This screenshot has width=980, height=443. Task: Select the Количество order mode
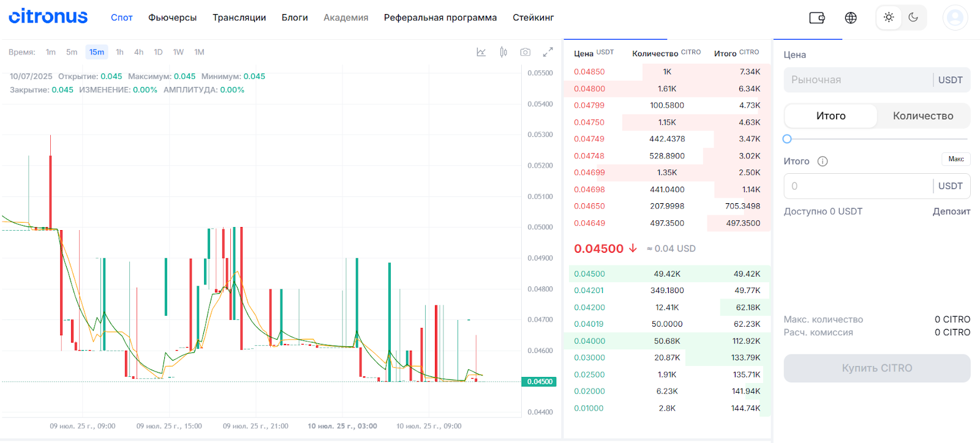923,116
